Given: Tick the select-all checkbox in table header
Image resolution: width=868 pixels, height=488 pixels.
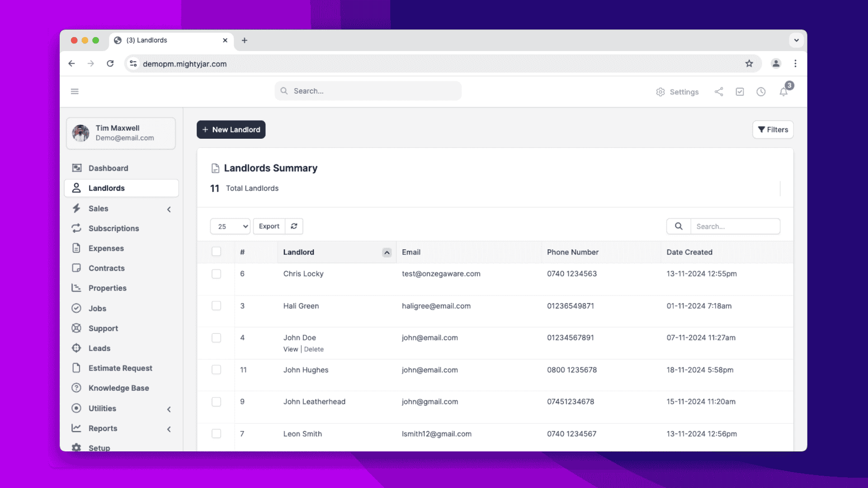Looking at the screenshot, I should 216,252.
